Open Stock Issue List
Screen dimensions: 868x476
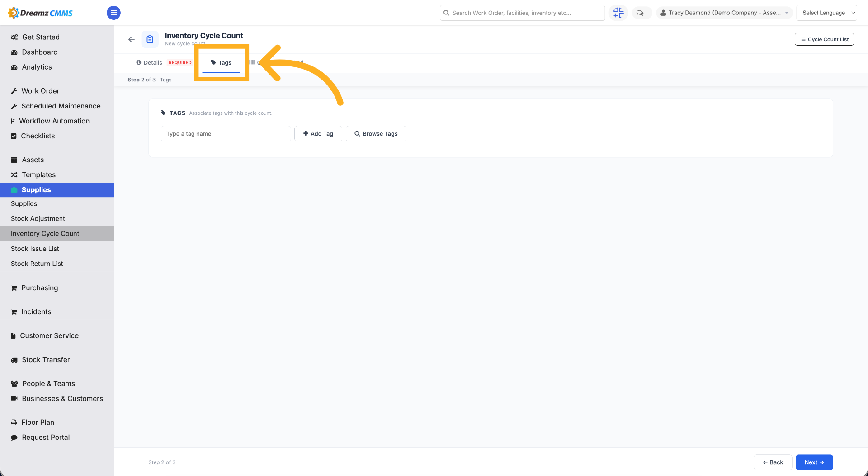[35, 249]
